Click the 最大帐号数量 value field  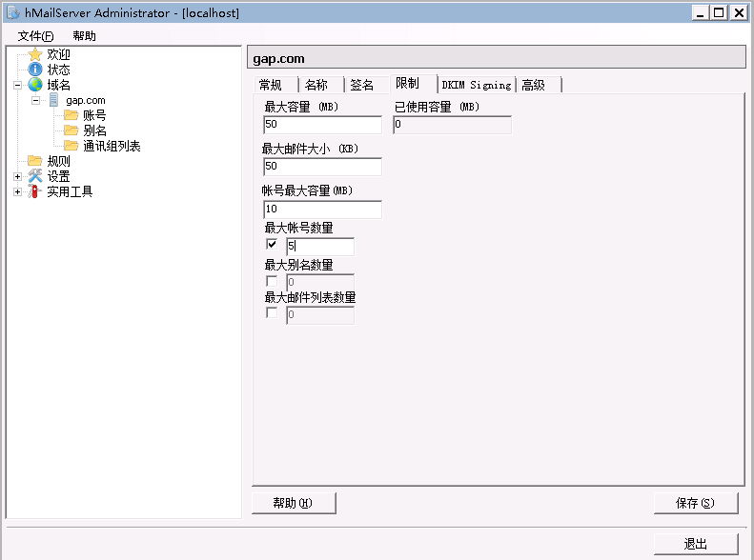click(x=320, y=247)
